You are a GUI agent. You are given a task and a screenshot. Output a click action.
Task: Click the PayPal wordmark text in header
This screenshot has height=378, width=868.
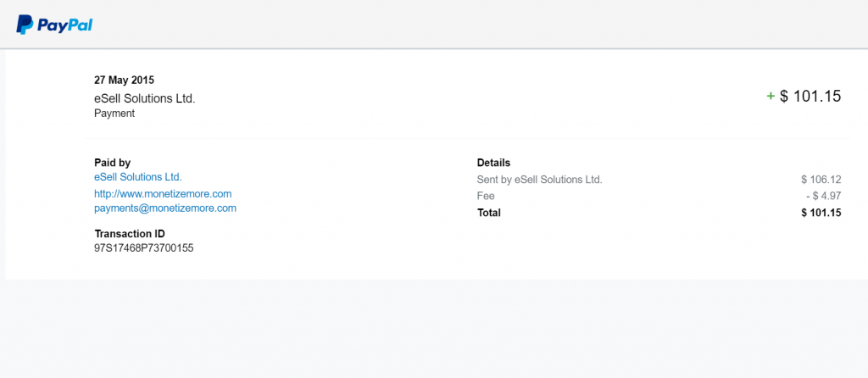64,25
